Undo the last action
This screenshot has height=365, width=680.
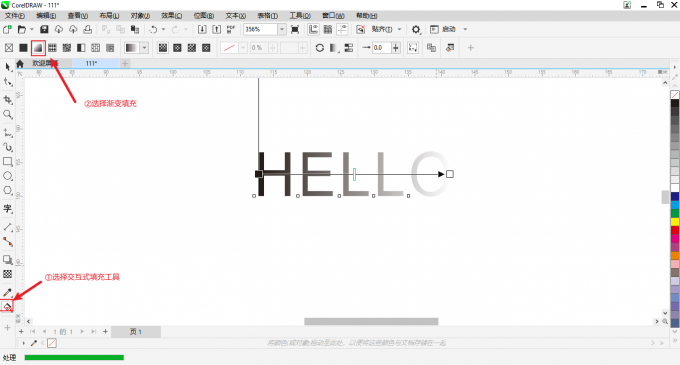click(153, 29)
